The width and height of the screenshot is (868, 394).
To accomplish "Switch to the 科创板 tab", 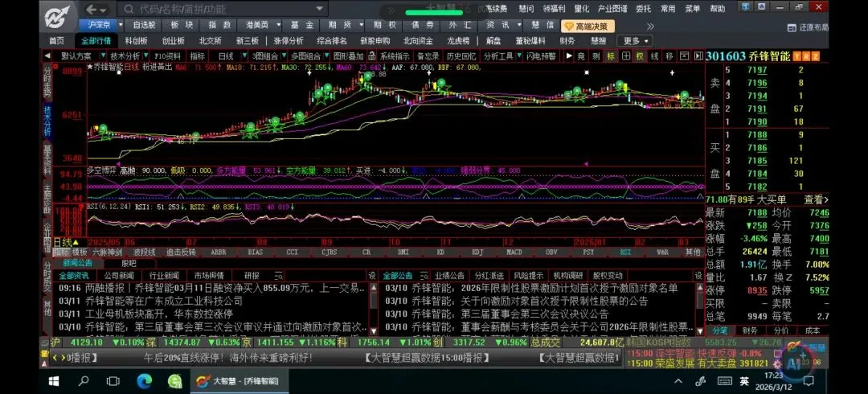I will pos(136,41).
